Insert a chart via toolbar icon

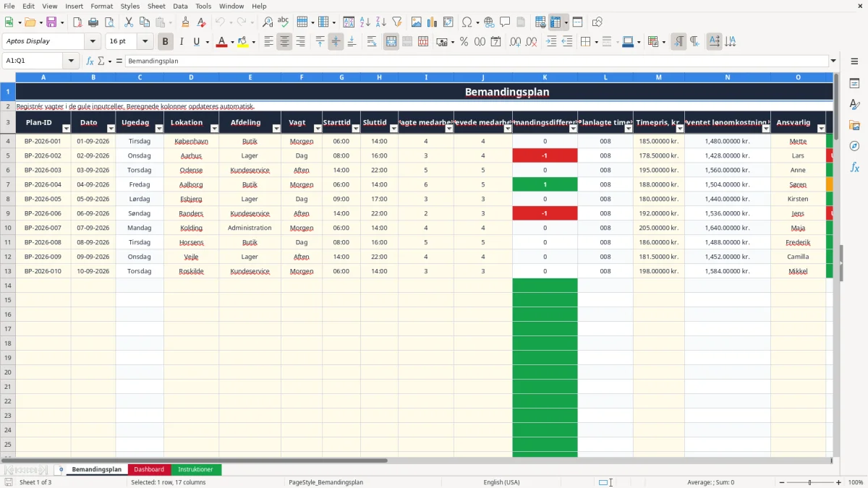[433, 22]
